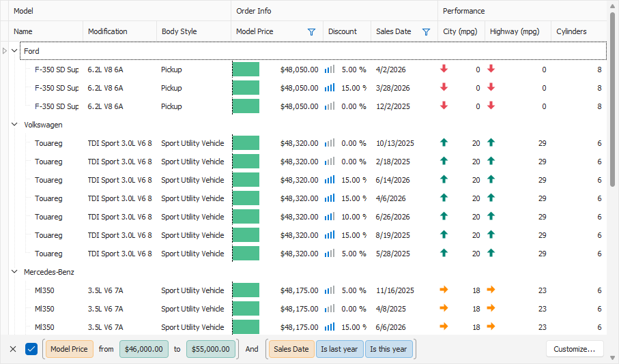Click the to operator between filter values
The image size is (619, 364).
tap(177, 349)
